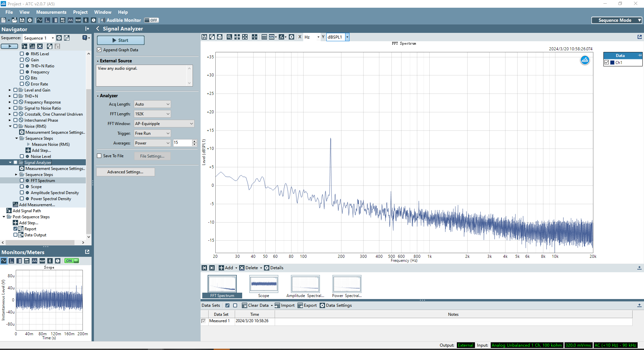Click the Export data button
The height and width of the screenshot is (350, 644).
coord(307,305)
